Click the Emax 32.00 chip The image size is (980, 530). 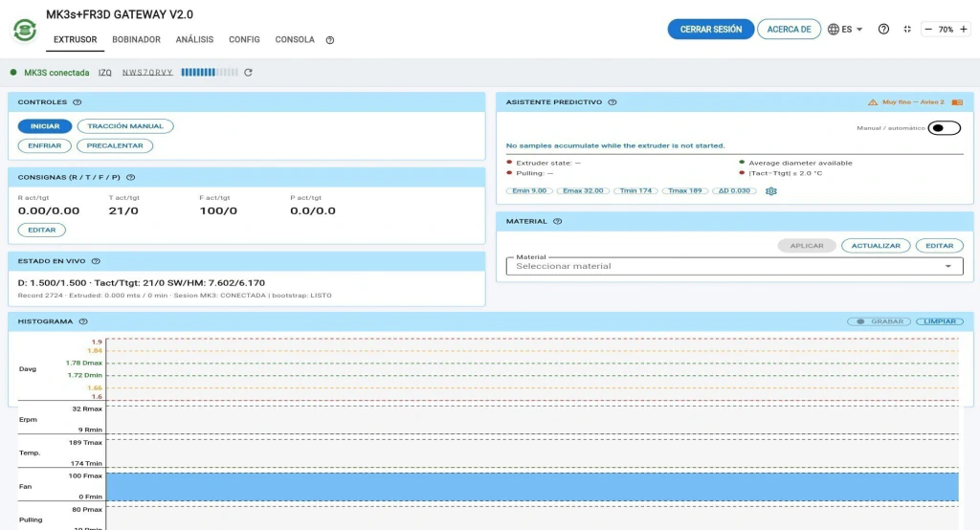[583, 190]
